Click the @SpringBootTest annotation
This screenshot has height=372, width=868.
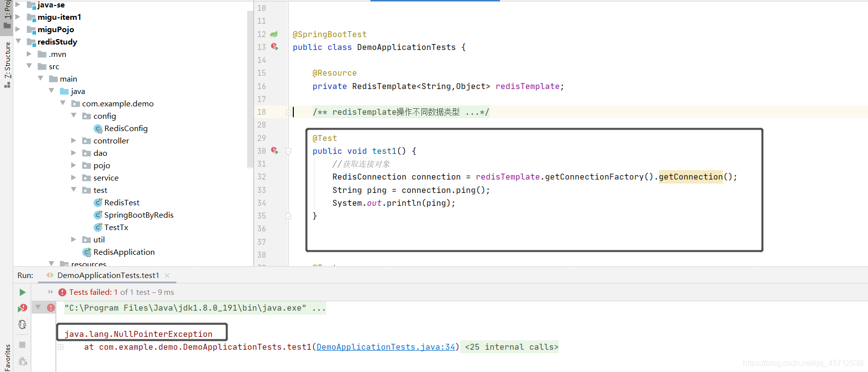[x=329, y=35]
